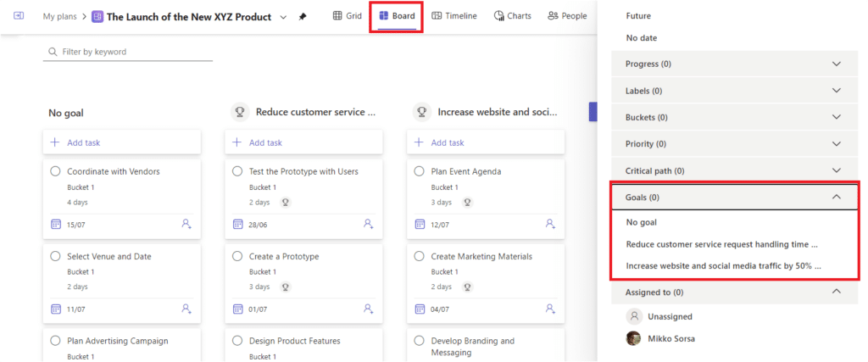The image size is (868, 362).
Task: Open the Charts tab
Action: pyautogui.click(x=513, y=16)
